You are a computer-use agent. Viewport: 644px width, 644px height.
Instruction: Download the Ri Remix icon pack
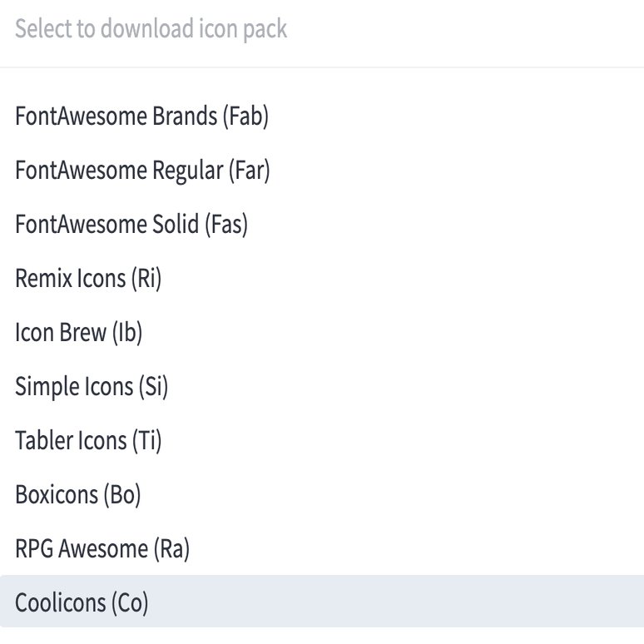[88, 279]
